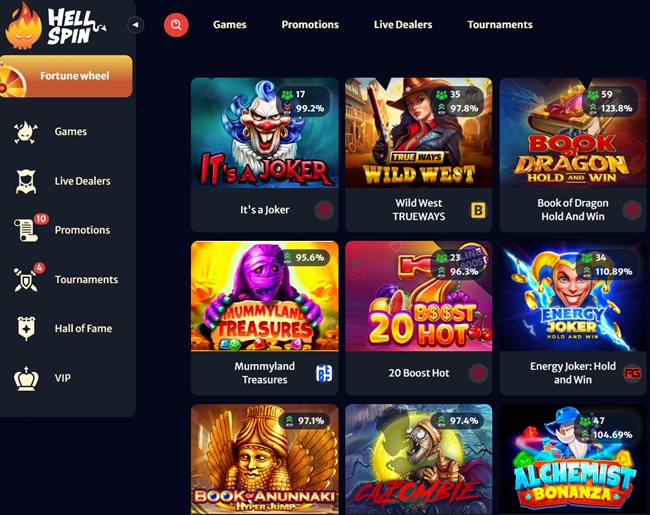The width and height of the screenshot is (650, 515).
Task: Open the It's a Joker game thumbnail
Action: (264, 133)
